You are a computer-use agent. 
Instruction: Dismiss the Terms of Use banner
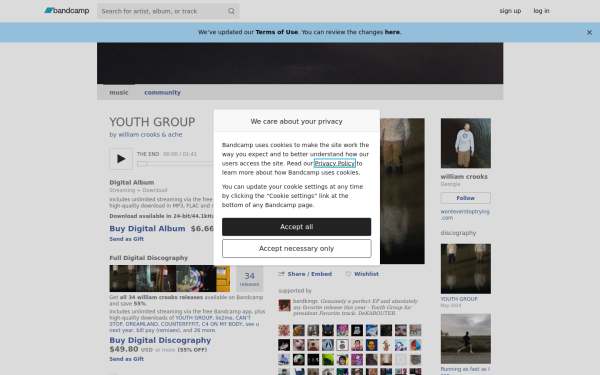tap(589, 33)
